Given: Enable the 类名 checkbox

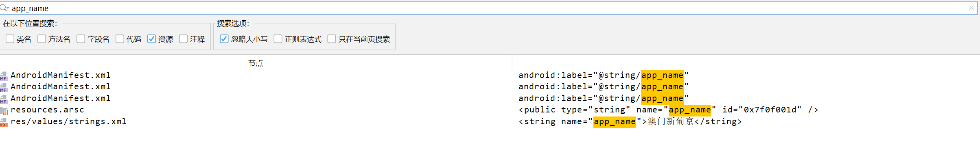Looking at the screenshot, I should (x=10, y=39).
